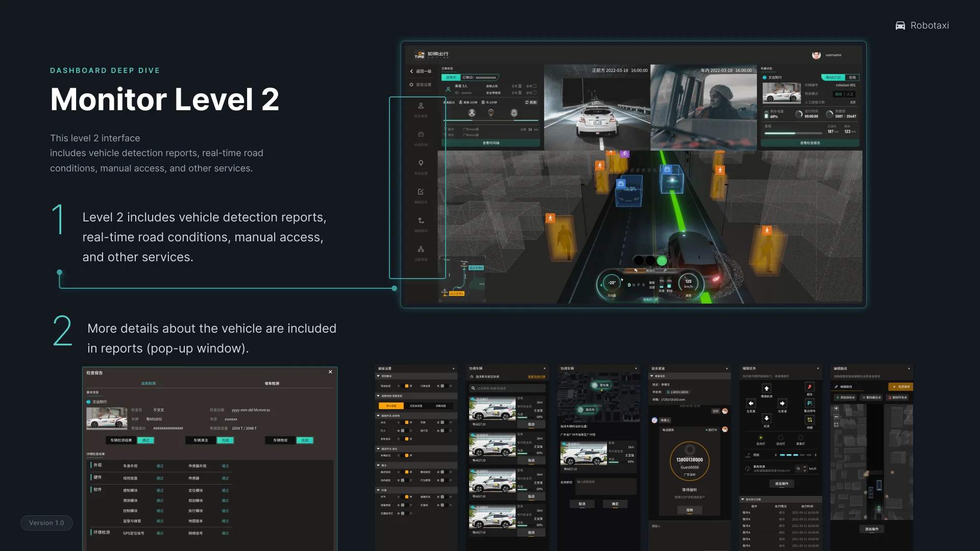Collapse the 常用模块 section in panel settings
This screenshot has height=551, width=980.
tap(379, 377)
